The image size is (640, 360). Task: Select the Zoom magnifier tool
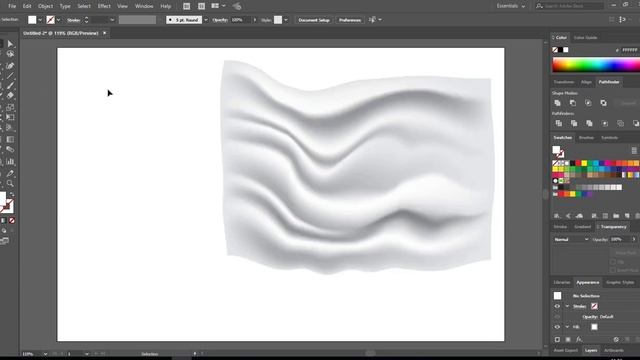coord(10,183)
